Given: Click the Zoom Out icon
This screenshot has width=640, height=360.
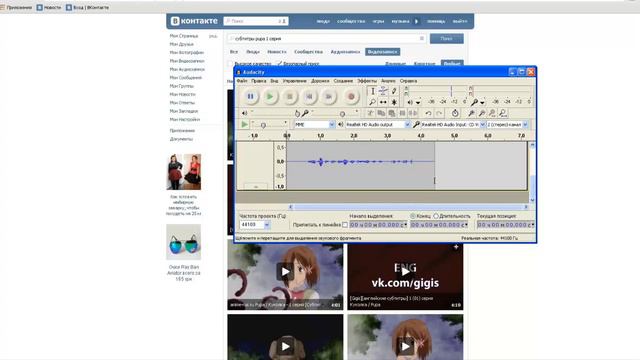Looking at the screenshot, I should point(482,113).
